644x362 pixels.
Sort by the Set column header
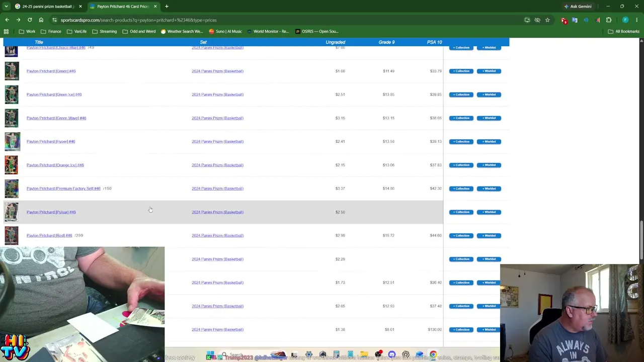pos(203,42)
